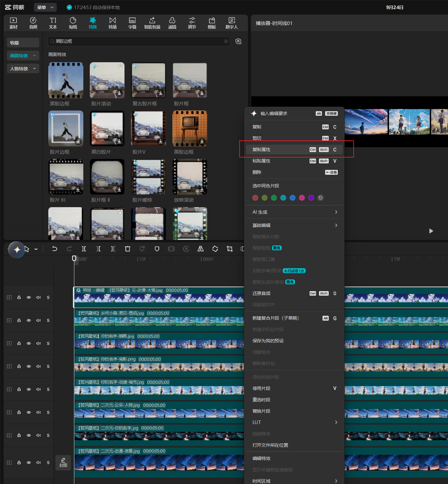Open the 字幕 captions tab
This screenshot has height=484, width=448.
[132, 23]
